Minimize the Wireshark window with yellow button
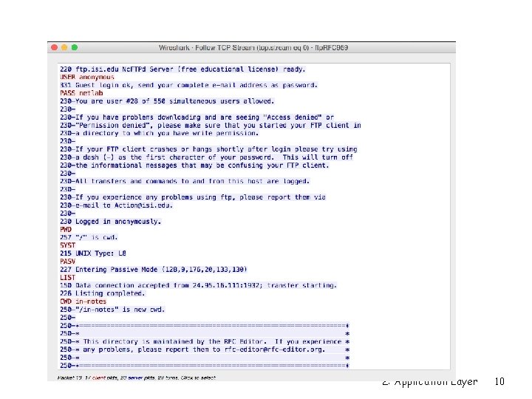This screenshot has height=399, width=532. tap(64, 47)
